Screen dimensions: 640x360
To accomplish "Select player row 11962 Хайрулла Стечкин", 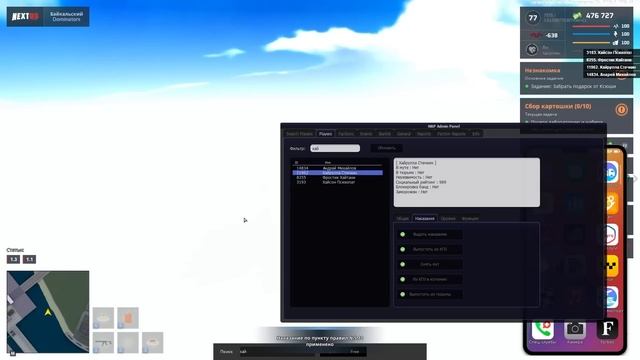I will pyautogui.click(x=338, y=173).
